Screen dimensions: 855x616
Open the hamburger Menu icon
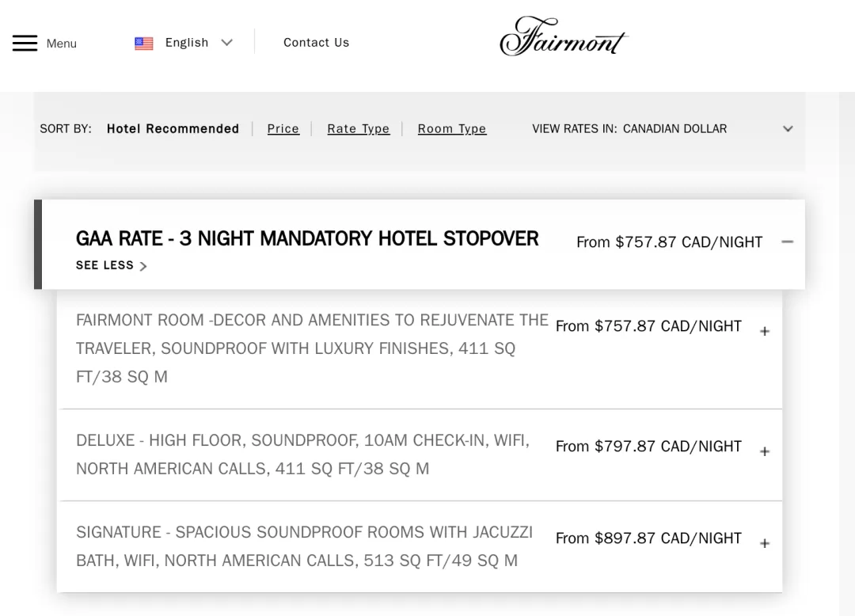(x=25, y=43)
